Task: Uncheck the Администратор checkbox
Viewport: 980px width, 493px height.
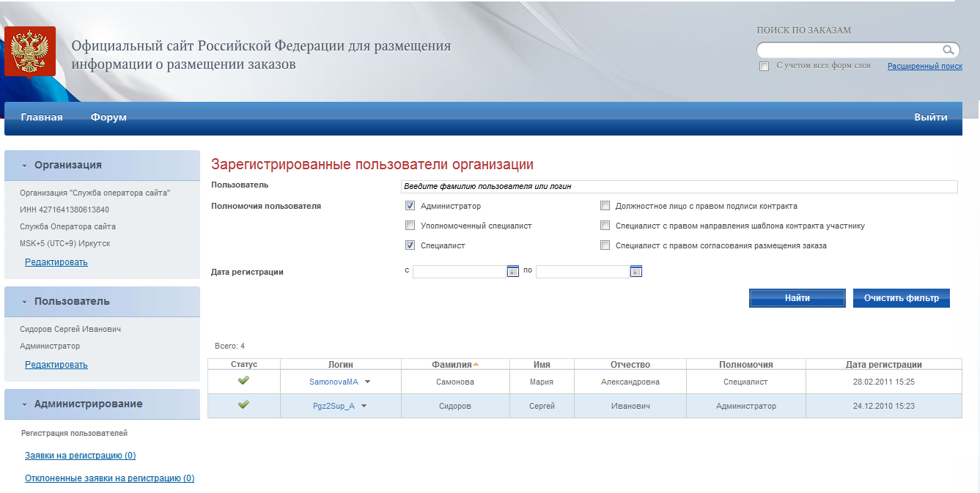Action: click(x=410, y=206)
